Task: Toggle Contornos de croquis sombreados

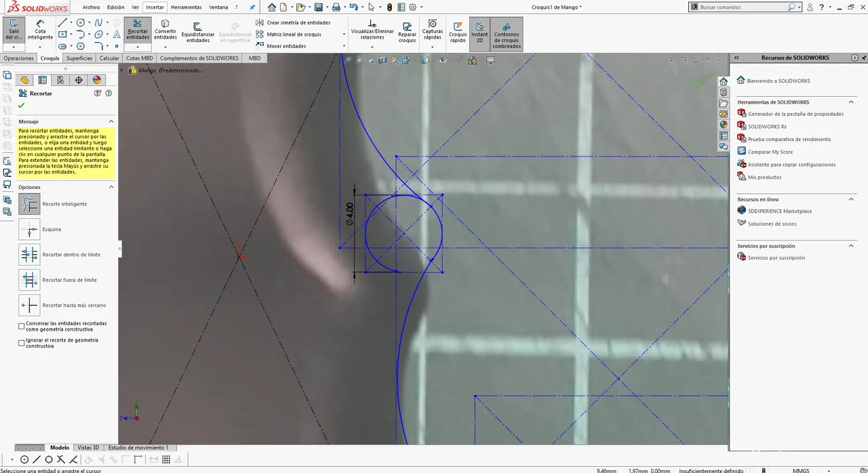Action: (x=507, y=34)
